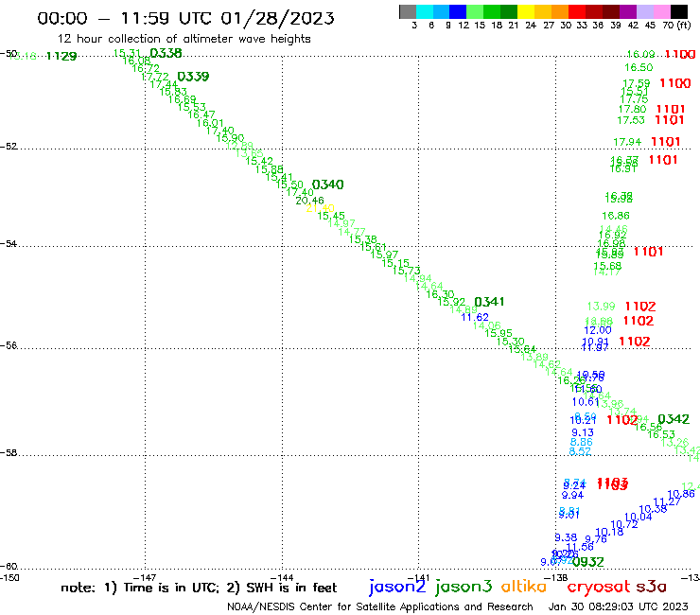Click the red '1102' beside '13.99'
Viewport: 700px width, 615px height.
[x=640, y=307]
